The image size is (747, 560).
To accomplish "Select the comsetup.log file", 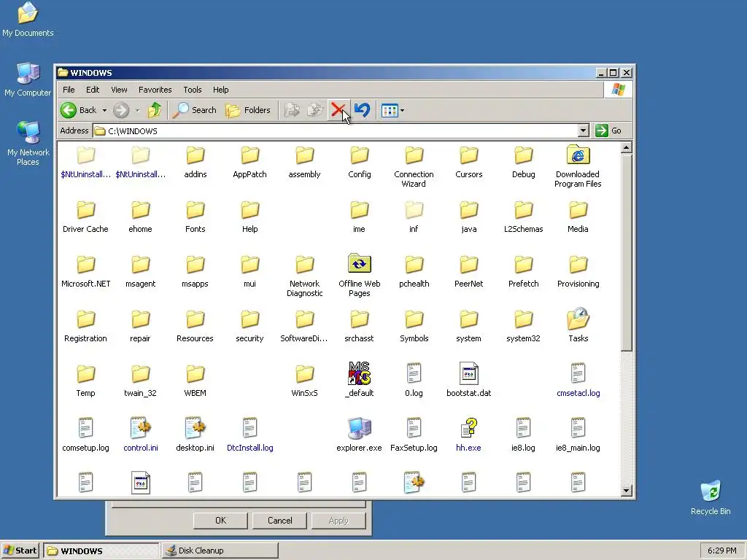I will [x=86, y=435].
